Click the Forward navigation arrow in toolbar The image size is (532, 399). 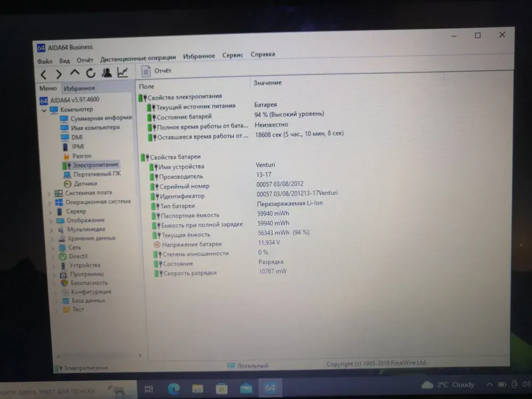pos(59,74)
